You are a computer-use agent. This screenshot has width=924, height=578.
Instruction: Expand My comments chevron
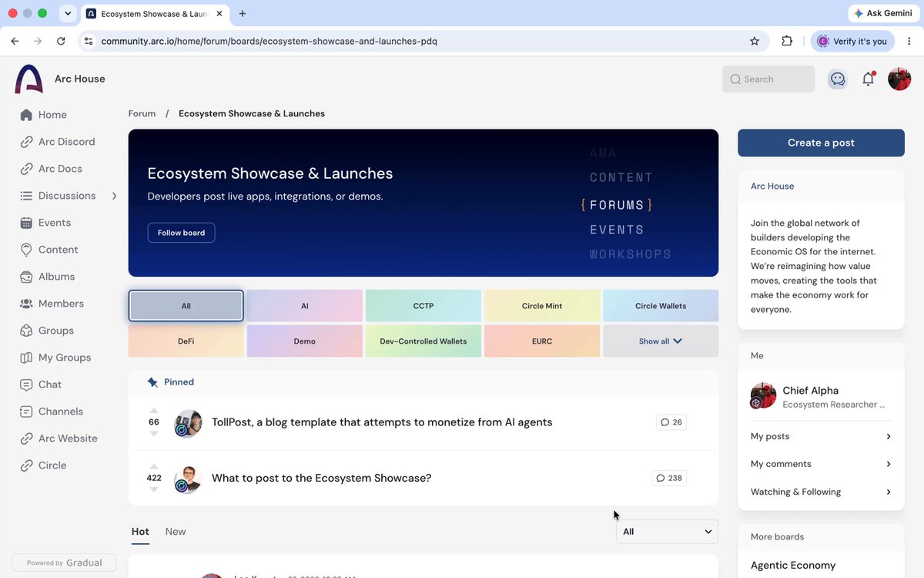(889, 464)
